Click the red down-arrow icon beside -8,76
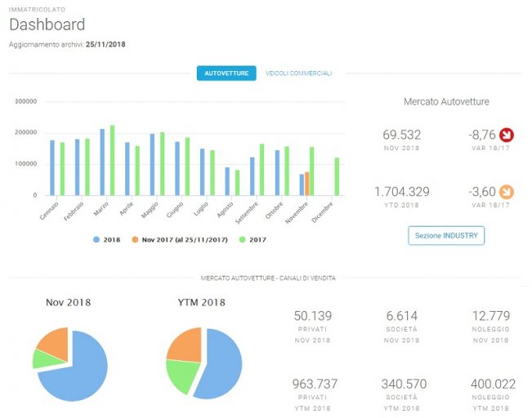The height and width of the screenshot is (418, 532). (506, 135)
